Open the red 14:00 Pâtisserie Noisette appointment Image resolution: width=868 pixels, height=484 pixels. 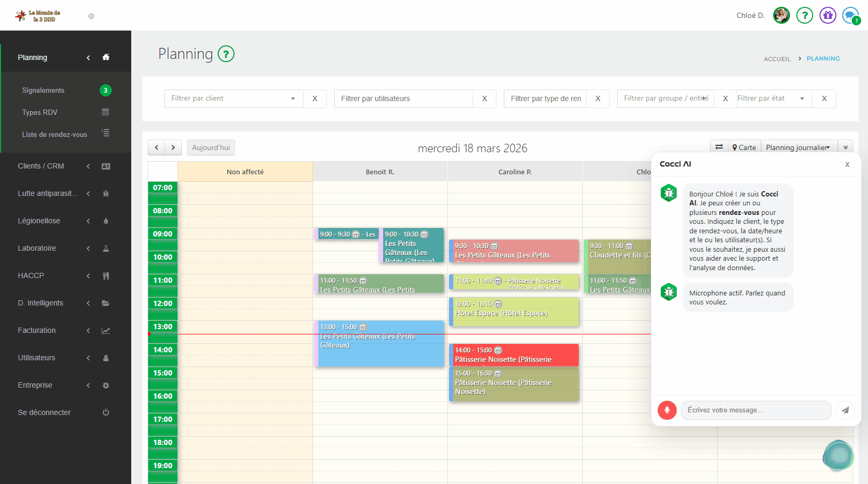coord(514,355)
